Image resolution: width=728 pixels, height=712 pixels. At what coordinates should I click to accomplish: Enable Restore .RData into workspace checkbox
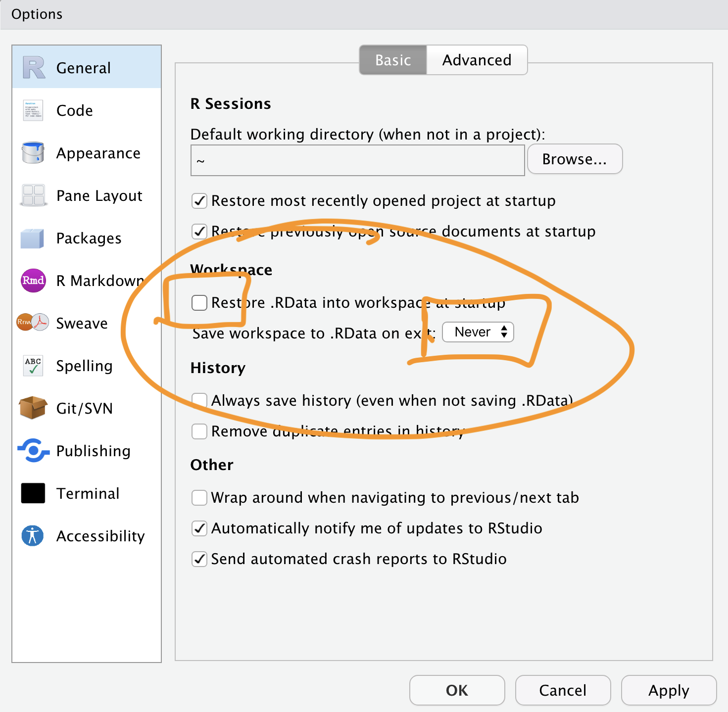199,303
